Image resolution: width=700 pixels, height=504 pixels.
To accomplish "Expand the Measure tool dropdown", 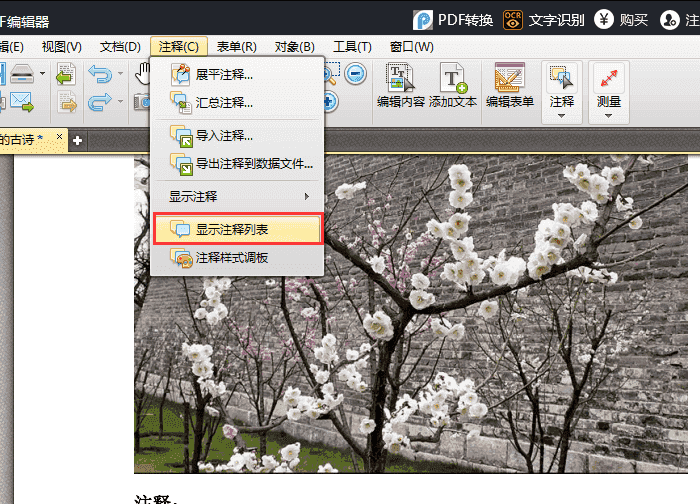I will 608,115.
